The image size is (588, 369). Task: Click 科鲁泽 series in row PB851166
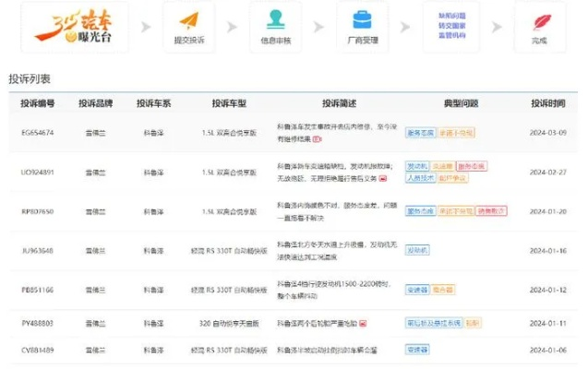pyautogui.click(x=154, y=290)
